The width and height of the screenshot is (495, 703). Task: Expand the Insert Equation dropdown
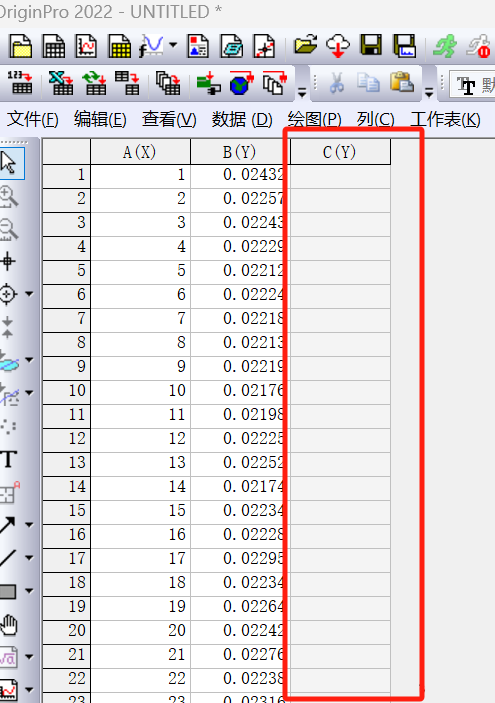pos(29,657)
